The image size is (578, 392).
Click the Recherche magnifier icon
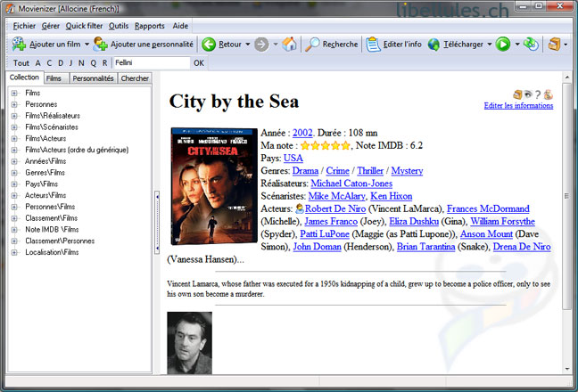point(312,45)
